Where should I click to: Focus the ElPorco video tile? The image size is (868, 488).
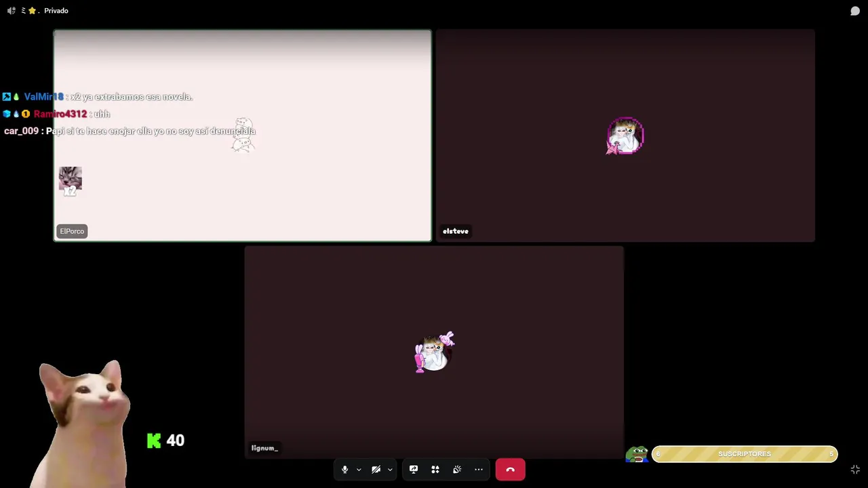click(x=242, y=136)
